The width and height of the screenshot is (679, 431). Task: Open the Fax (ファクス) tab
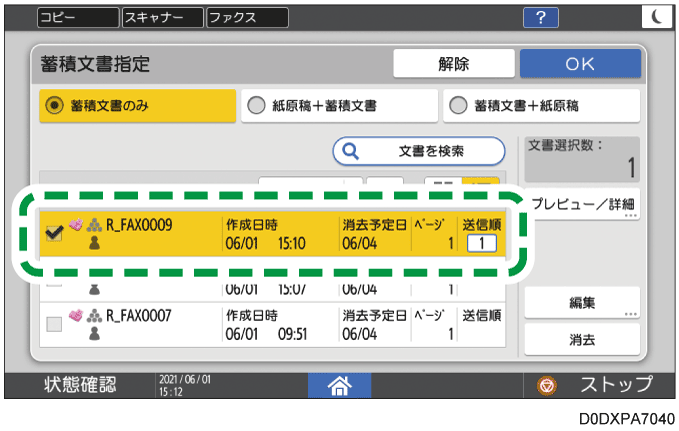(x=247, y=18)
